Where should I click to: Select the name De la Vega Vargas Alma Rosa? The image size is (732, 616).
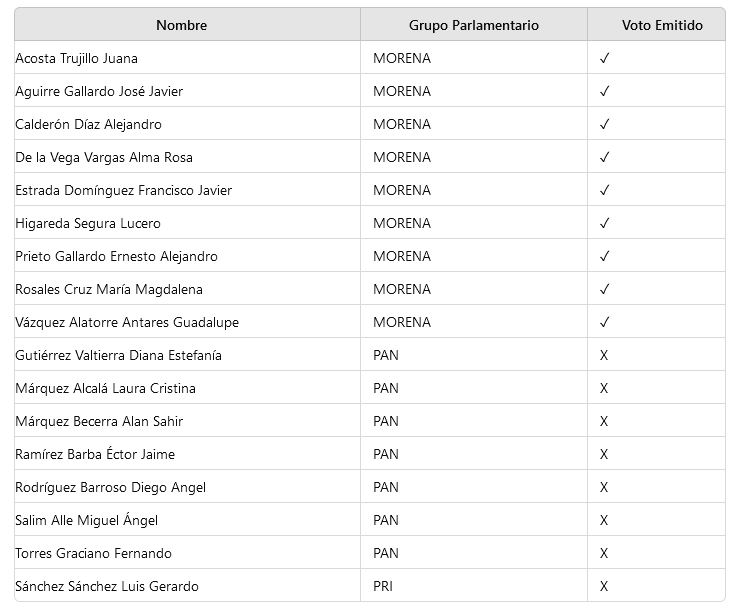tap(104, 157)
